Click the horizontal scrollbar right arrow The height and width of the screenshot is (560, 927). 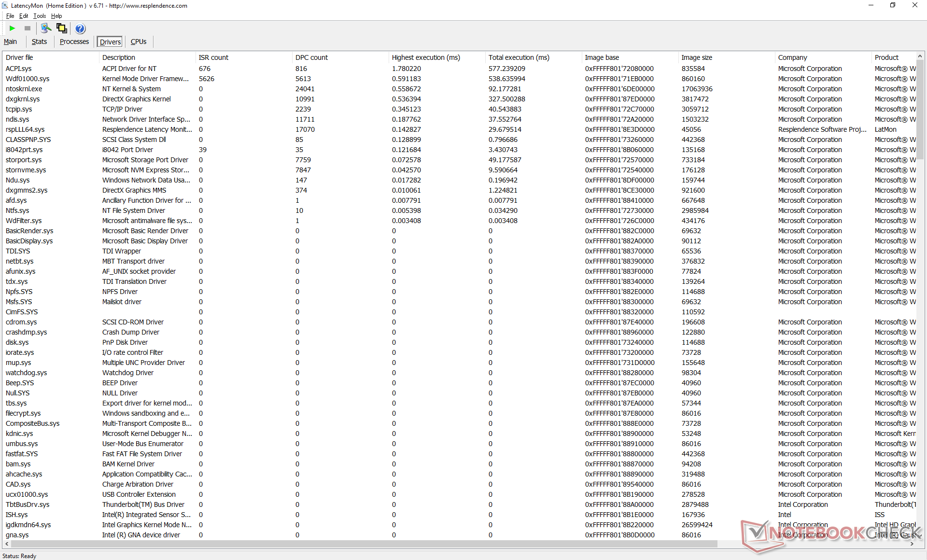point(912,544)
